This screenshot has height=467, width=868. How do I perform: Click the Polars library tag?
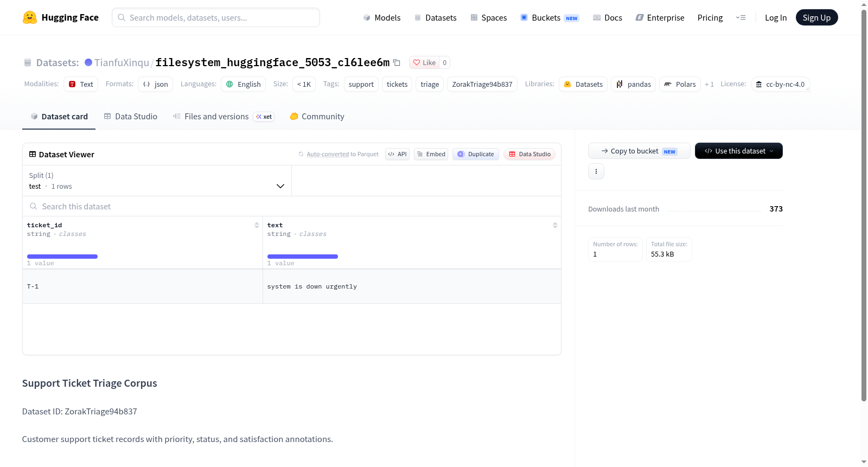[680, 84]
